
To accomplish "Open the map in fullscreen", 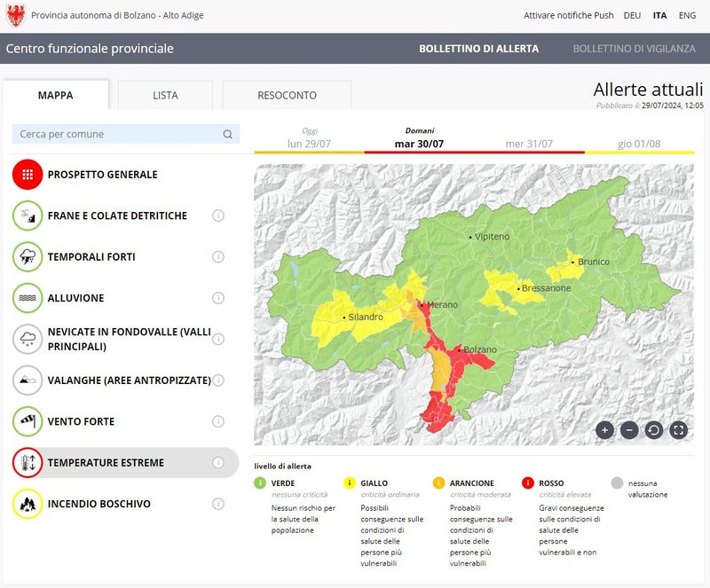I will (679, 430).
